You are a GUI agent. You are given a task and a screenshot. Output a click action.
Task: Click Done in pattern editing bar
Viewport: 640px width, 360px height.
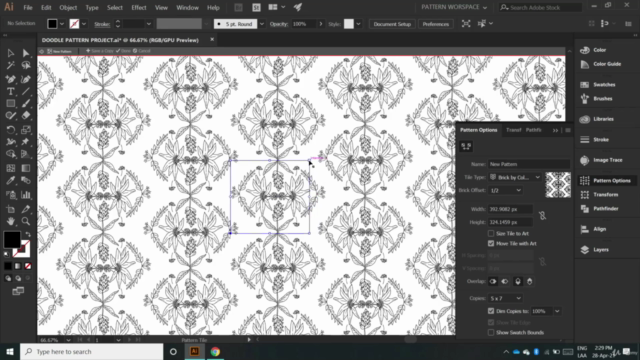point(123,51)
